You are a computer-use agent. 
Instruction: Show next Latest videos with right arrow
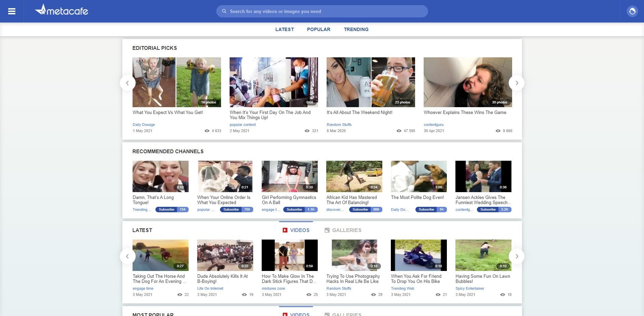click(x=517, y=256)
